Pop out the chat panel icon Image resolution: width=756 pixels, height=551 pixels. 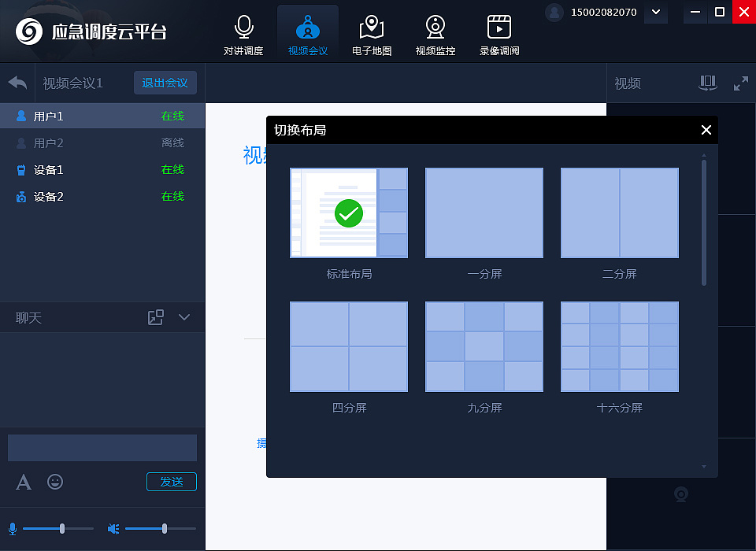pyautogui.click(x=156, y=317)
